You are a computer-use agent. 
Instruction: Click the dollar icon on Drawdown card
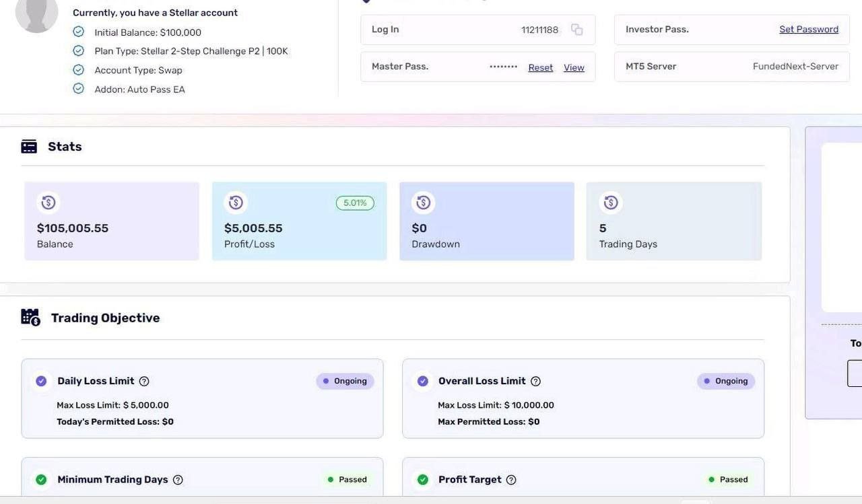[x=424, y=203]
